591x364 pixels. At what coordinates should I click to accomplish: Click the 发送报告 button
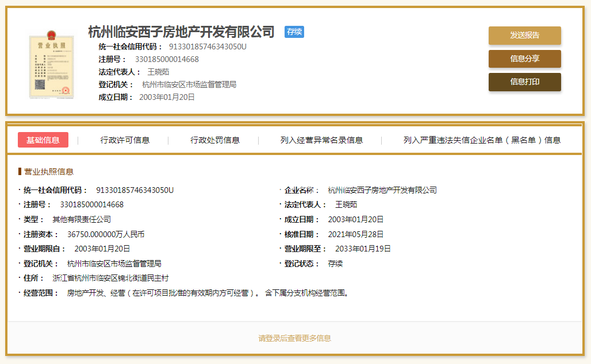pyautogui.click(x=525, y=36)
